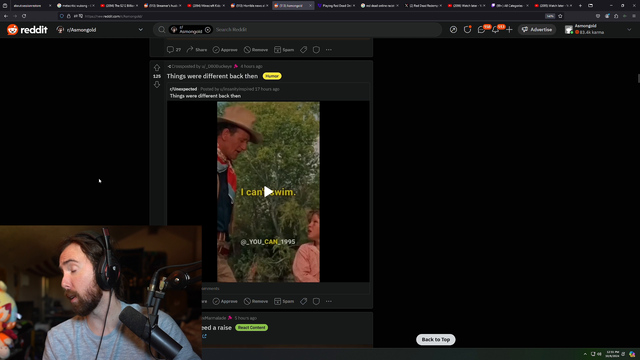Open the 27 comments on the upper post
This screenshot has height=360, width=640.
(174, 50)
